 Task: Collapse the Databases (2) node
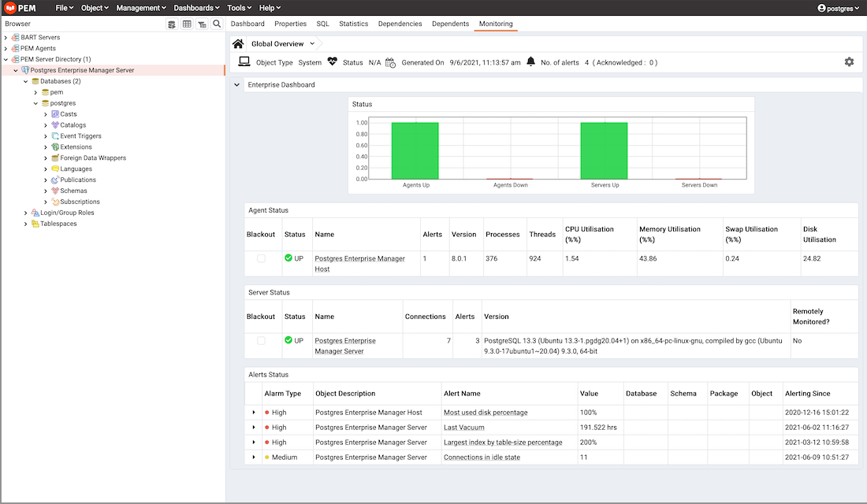(25, 81)
